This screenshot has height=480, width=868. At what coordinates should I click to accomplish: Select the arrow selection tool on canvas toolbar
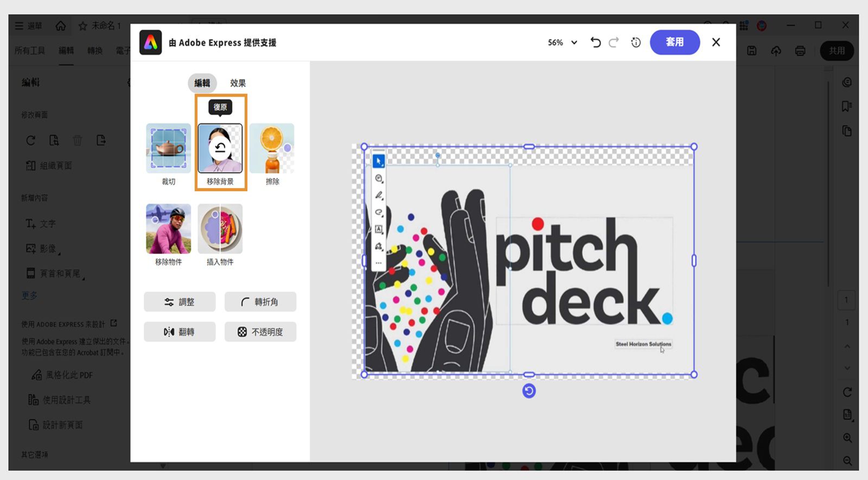coord(379,161)
